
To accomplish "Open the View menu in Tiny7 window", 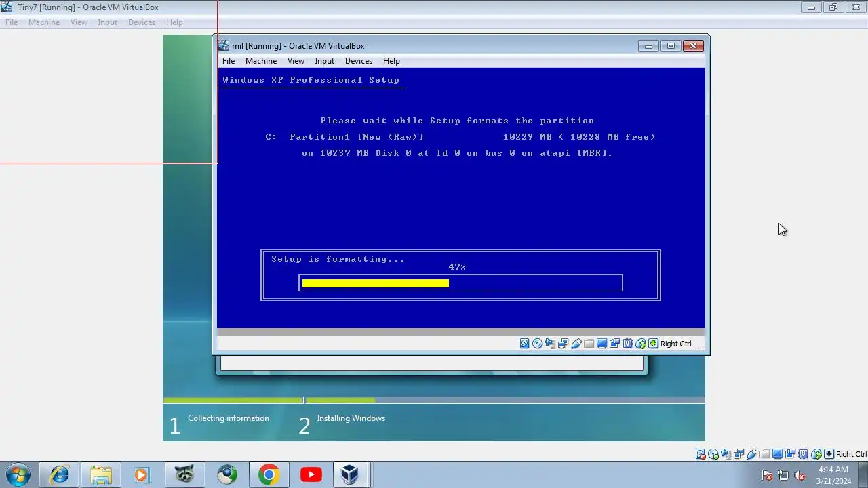I will [x=79, y=22].
